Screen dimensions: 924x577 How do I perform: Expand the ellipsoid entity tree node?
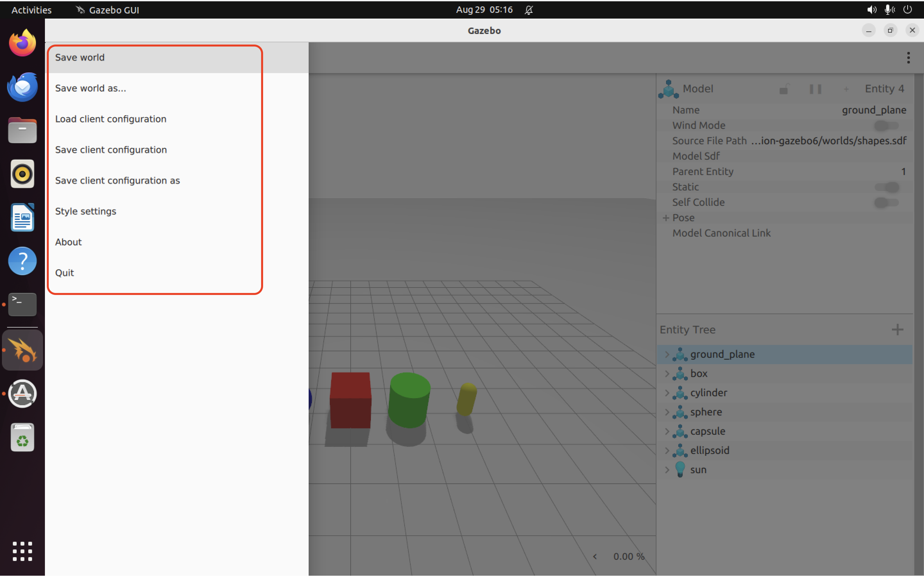(x=667, y=450)
